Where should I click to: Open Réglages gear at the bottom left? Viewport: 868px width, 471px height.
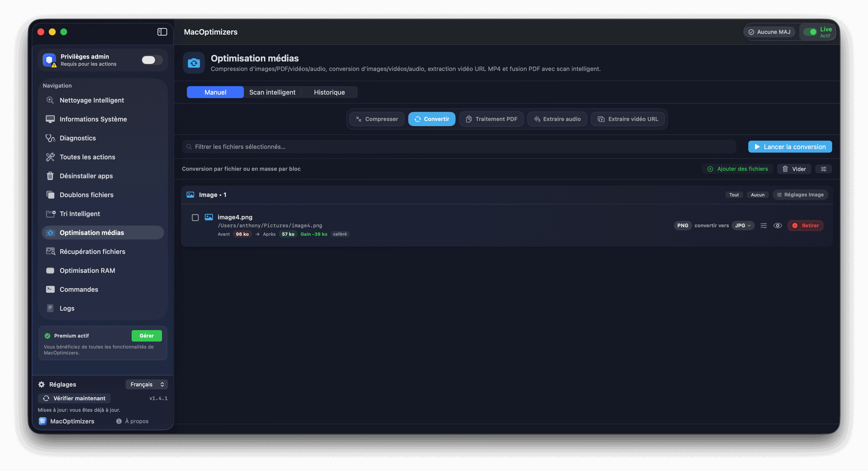coord(42,384)
